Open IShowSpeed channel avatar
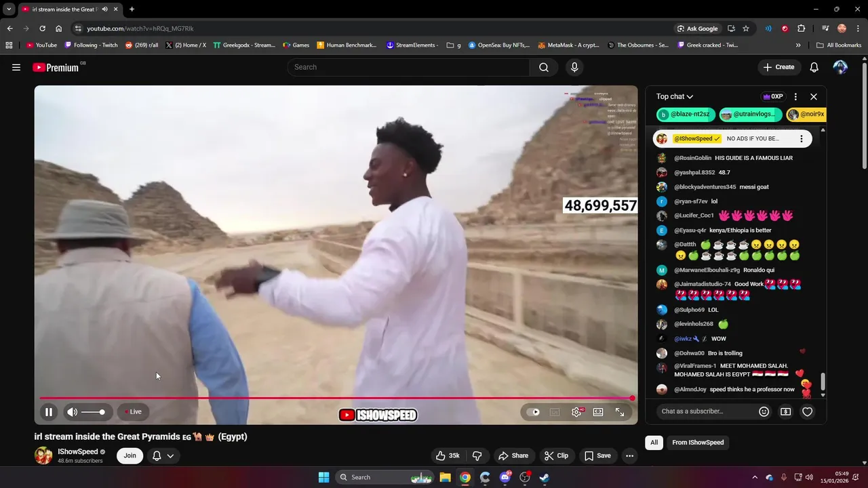The height and width of the screenshot is (488, 868). click(43, 455)
